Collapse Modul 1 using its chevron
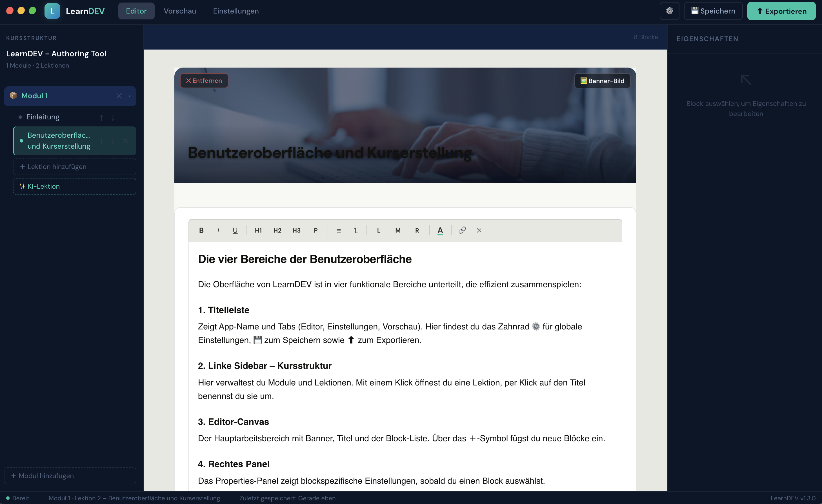Viewport: 822px width, 504px height. pyautogui.click(x=129, y=96)
